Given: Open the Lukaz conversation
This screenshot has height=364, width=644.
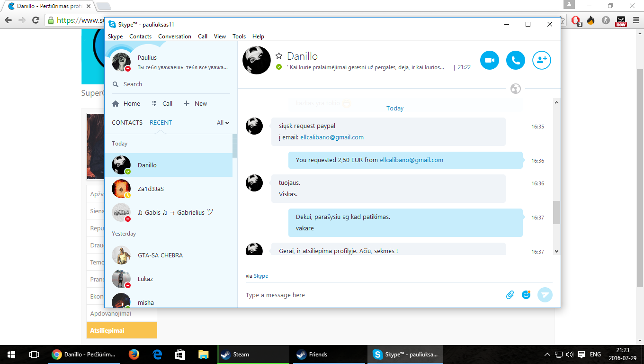Looking at the screenshot, I should coord(169,279).
